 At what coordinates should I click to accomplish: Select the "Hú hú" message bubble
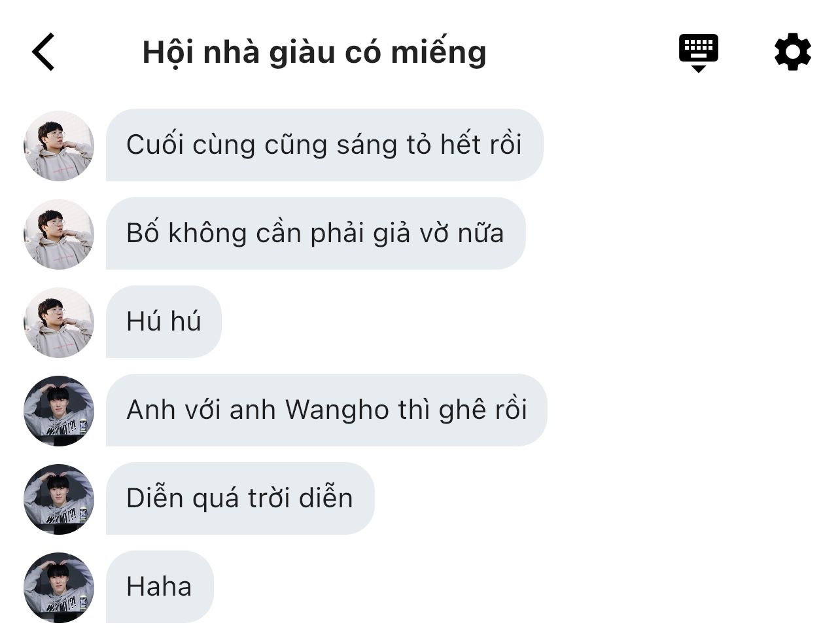pos(164,321)
